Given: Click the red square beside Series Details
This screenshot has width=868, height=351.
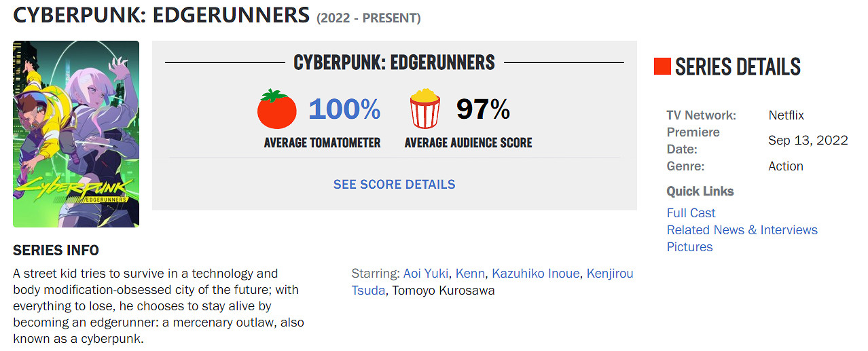Looking at the screenshot, I should click(662, 67).
